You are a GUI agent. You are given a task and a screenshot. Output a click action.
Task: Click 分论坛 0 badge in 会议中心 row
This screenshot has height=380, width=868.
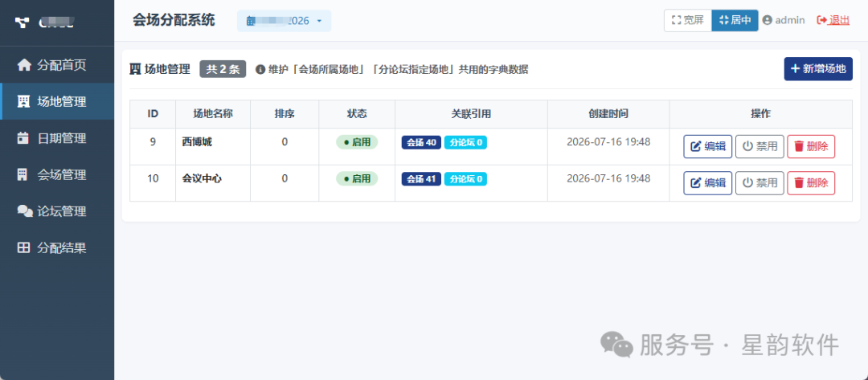tap(465, 179)
